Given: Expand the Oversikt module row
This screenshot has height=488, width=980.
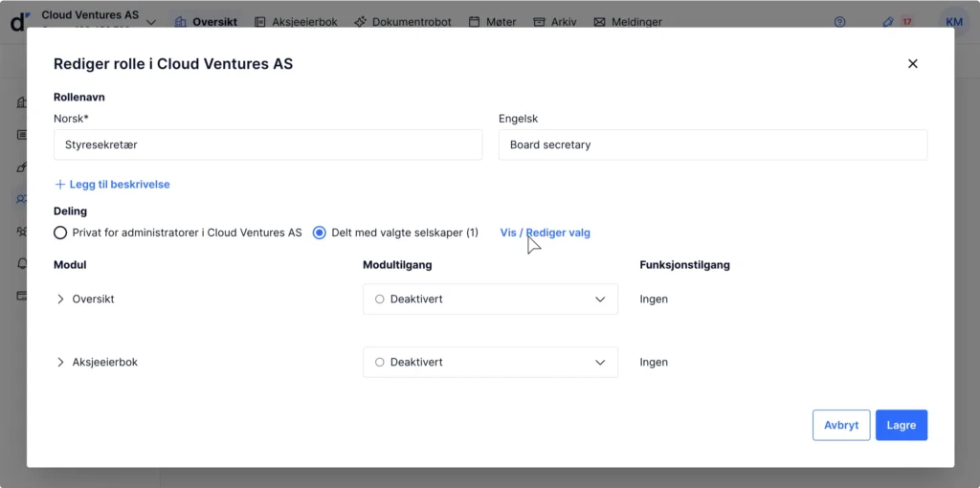Looking at the screenshot, I should pyautogui.click(x=61, y=299).
